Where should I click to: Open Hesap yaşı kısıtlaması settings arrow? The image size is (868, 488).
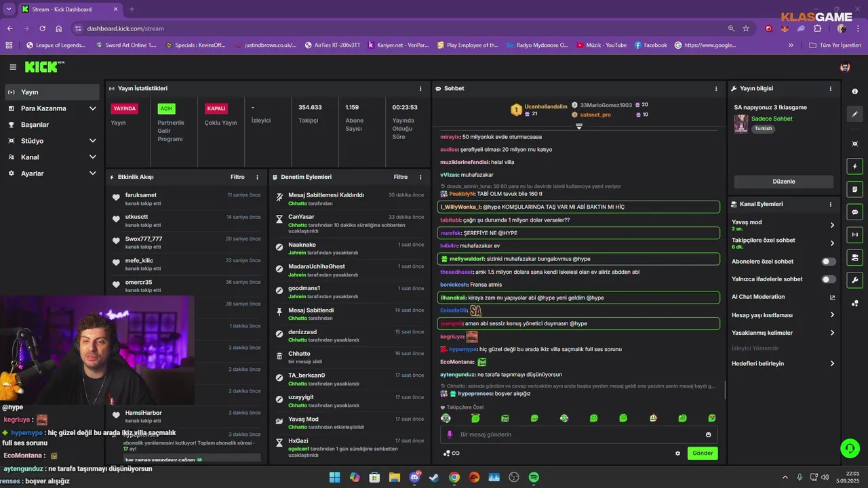[832, 315]
